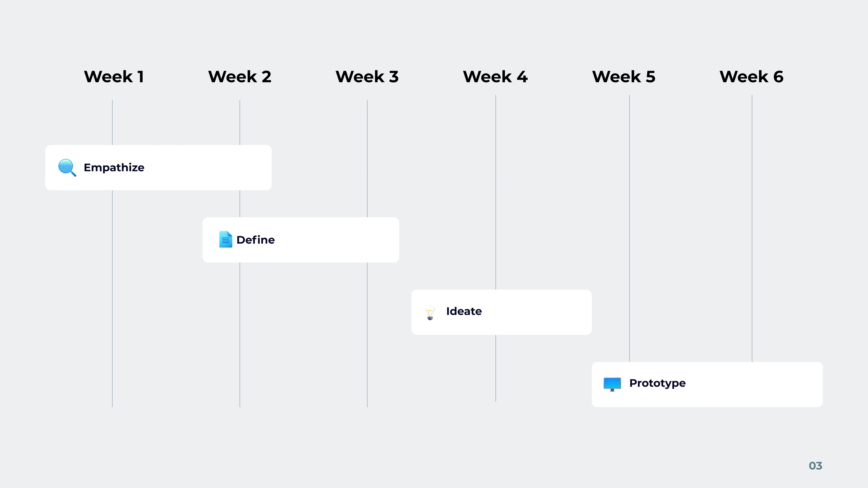Select the Week 6 column heading
868x488 pixels.
[x=751, y=77]
